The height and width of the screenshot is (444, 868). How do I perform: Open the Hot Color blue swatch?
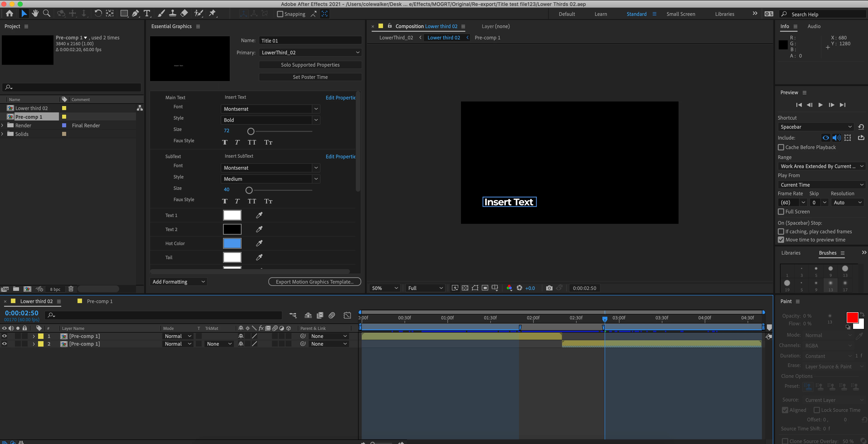(x=232, y=243)
